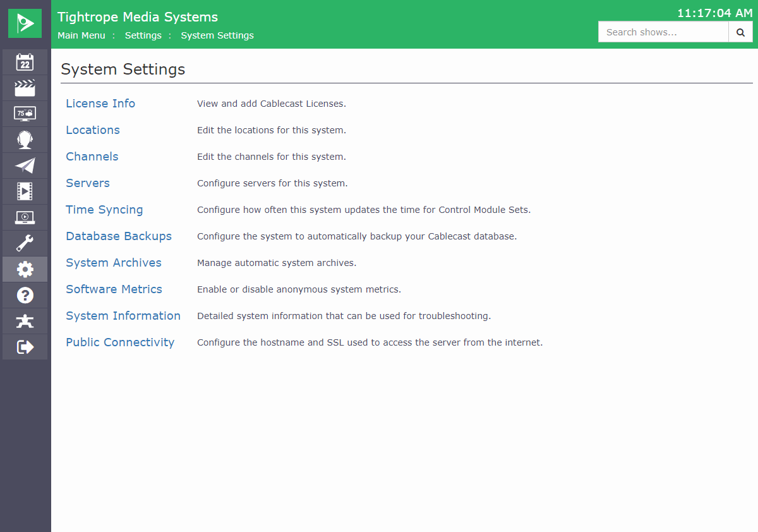758x532 pixels.
Task: Click the Tightrope Media Systems title
Action: (138, 17)
